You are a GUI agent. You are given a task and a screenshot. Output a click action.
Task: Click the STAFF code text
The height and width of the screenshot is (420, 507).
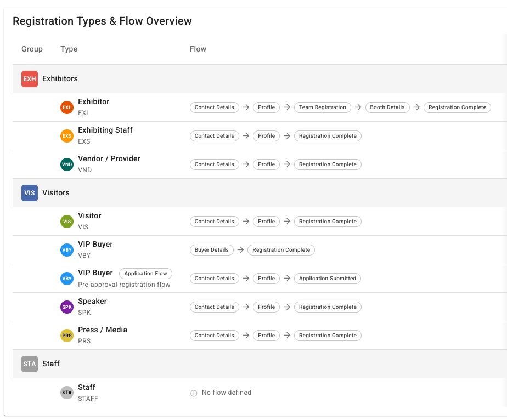coord(88,399)
